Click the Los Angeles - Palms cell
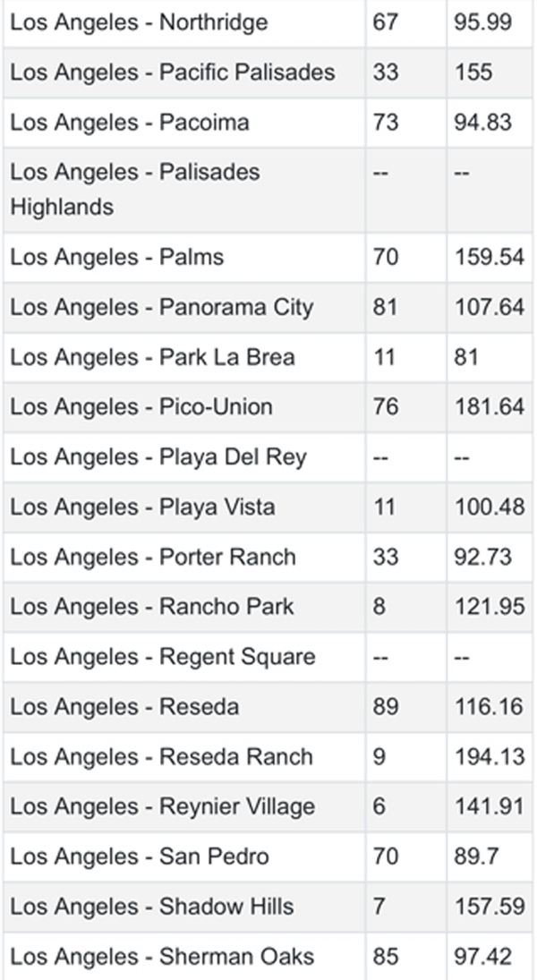537x980 pixels. click(116, 258)
